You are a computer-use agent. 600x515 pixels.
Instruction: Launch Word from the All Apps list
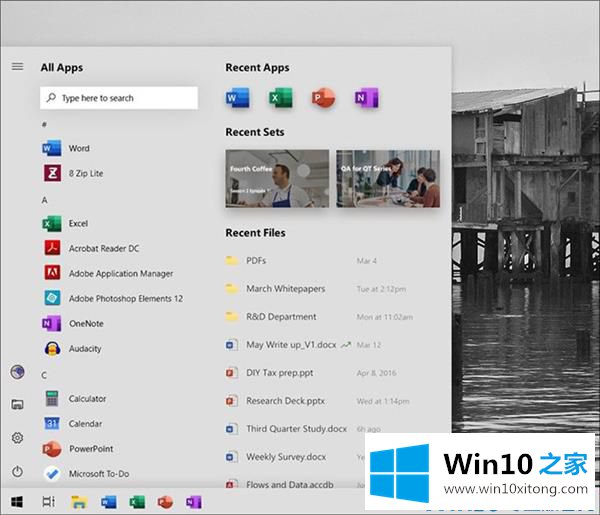[x=66, y=148]
